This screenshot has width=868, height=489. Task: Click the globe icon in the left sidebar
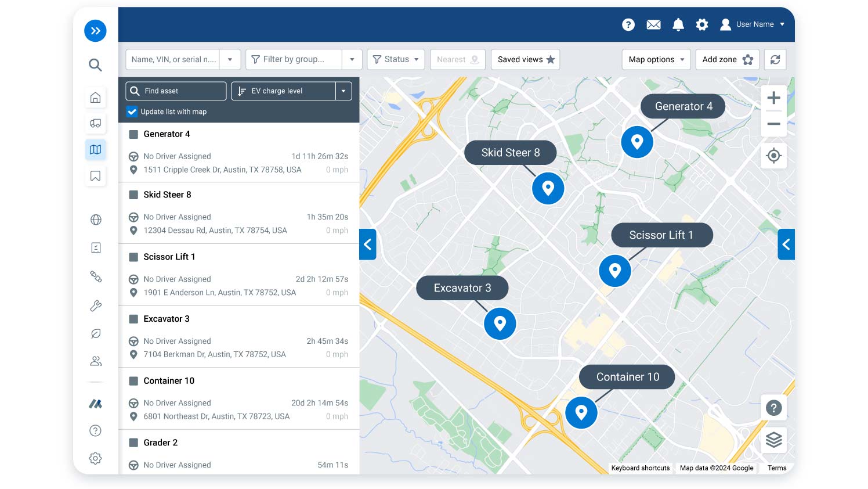click(x=95, y=220)
